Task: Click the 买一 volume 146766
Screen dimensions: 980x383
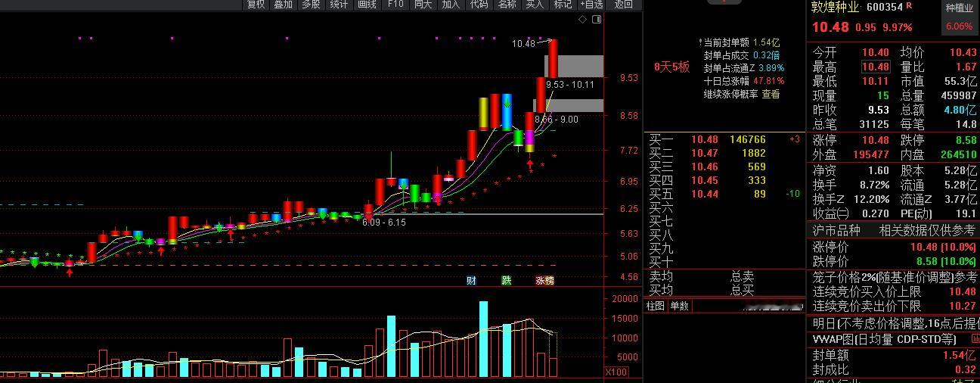Action: point(747,139)
